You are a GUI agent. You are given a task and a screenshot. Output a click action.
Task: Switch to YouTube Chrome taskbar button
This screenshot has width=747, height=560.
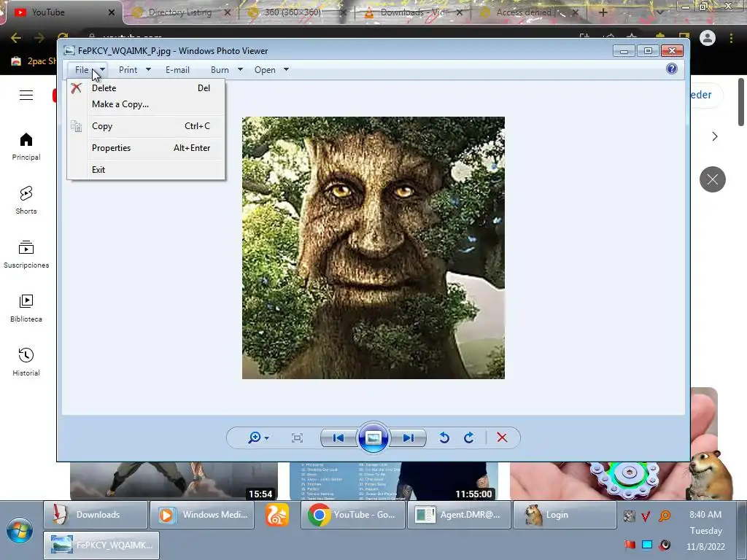[353, 515]
